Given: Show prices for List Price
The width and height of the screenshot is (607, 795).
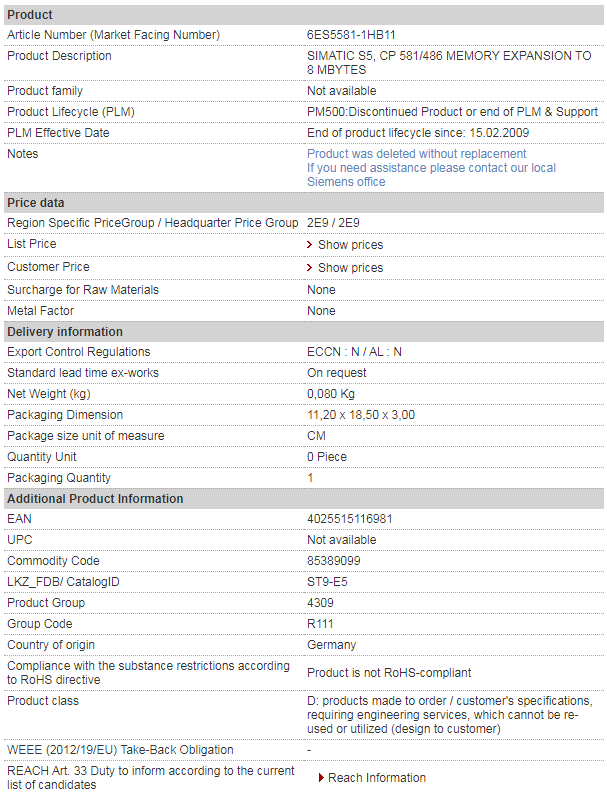Looking at the screenshot, I should [x=350, y=245].
